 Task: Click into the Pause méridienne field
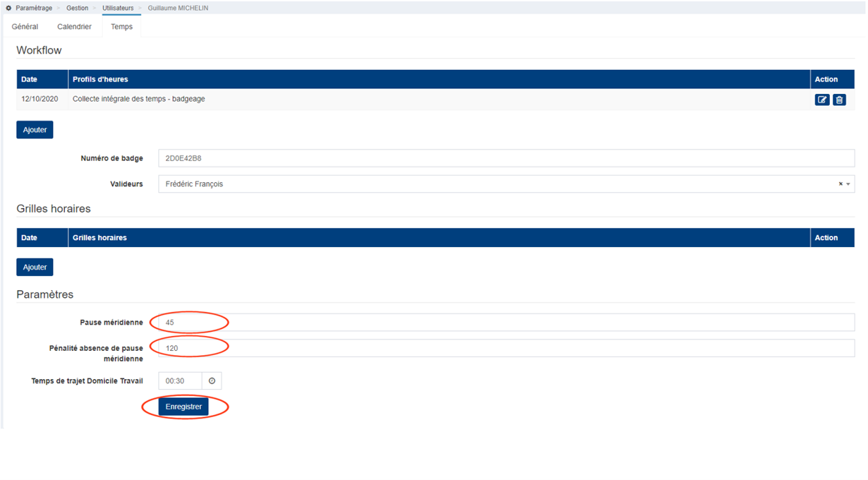505,323
